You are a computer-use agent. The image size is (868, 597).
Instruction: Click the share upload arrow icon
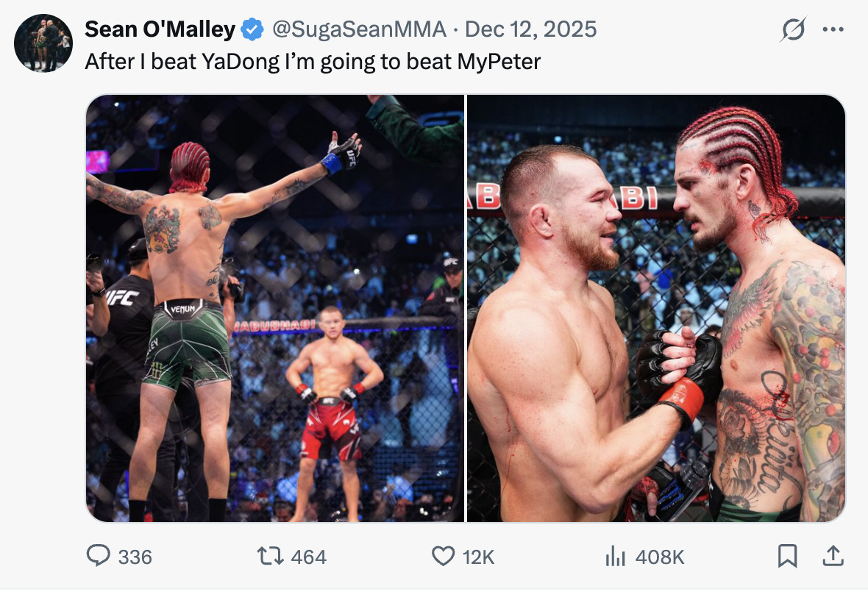pyautogui.click(x=833, y=556)
